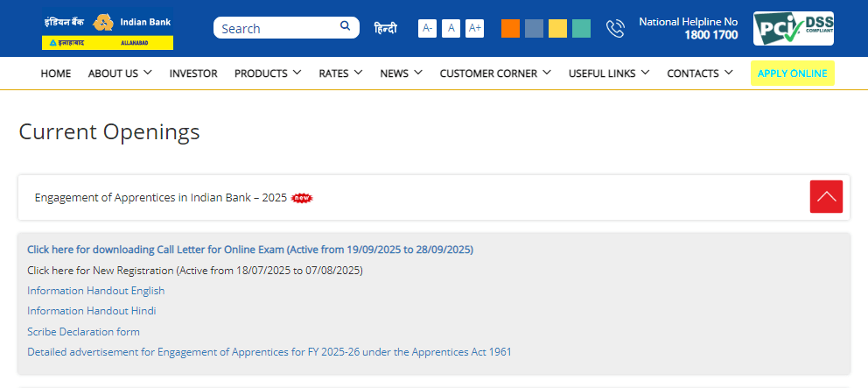Select the orange color theme swatch
868x388 pixels.
click(x=510, y=28)
